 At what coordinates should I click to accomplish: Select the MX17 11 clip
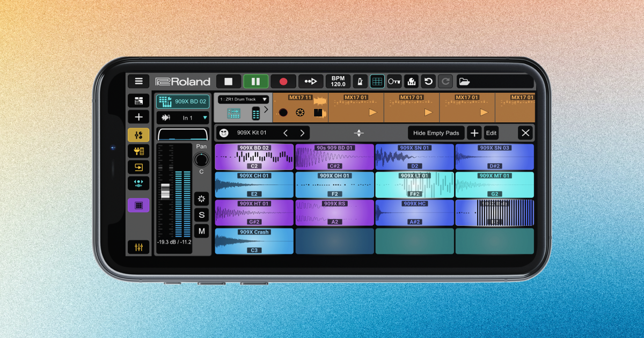coord(301,107)
